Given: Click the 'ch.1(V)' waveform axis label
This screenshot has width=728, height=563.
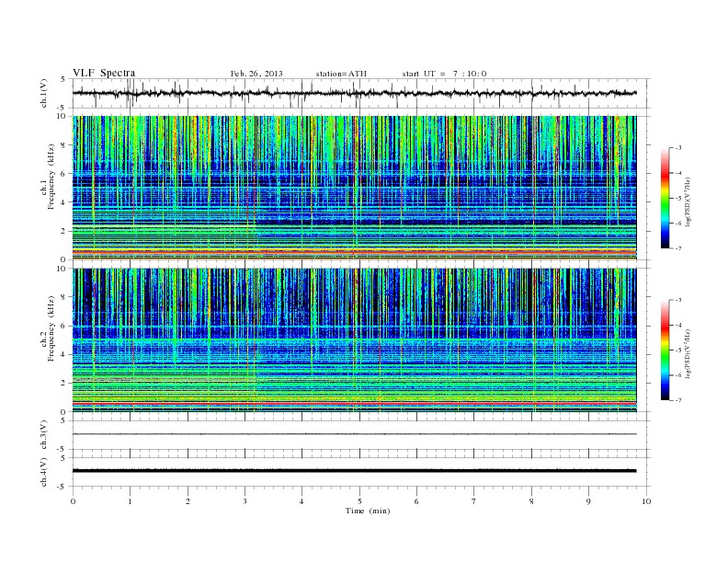Looking at the screenshot, I should [x=44, y=93].
